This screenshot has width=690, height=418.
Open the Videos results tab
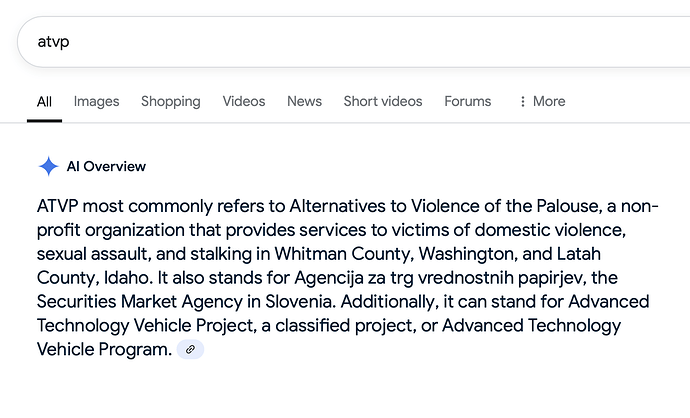(x=244, y=102)
